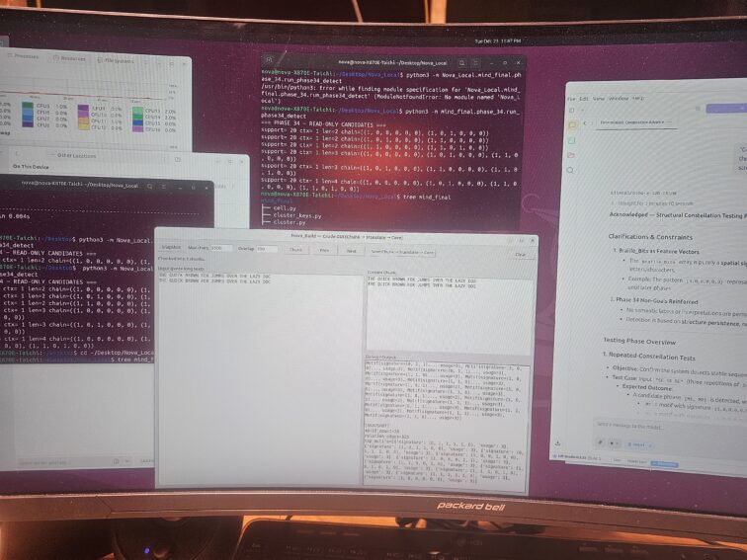Image resolution: width=747 pixels, height=560 pixels.
Task: Click the Send Chunk → Translate → Core button
Action: pyautogui.click(x=402, y=252)
